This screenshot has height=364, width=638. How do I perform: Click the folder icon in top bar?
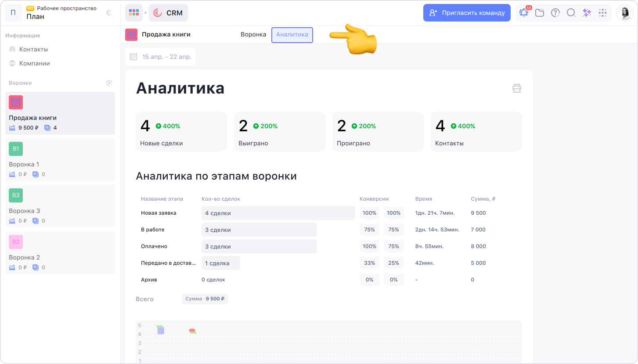540,13
